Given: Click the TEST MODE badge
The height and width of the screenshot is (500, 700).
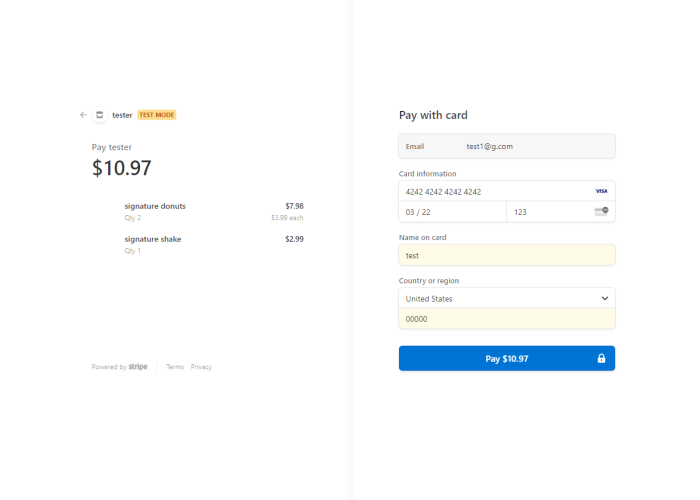Looking at the screenshot, I should click(x=157, y=115).
